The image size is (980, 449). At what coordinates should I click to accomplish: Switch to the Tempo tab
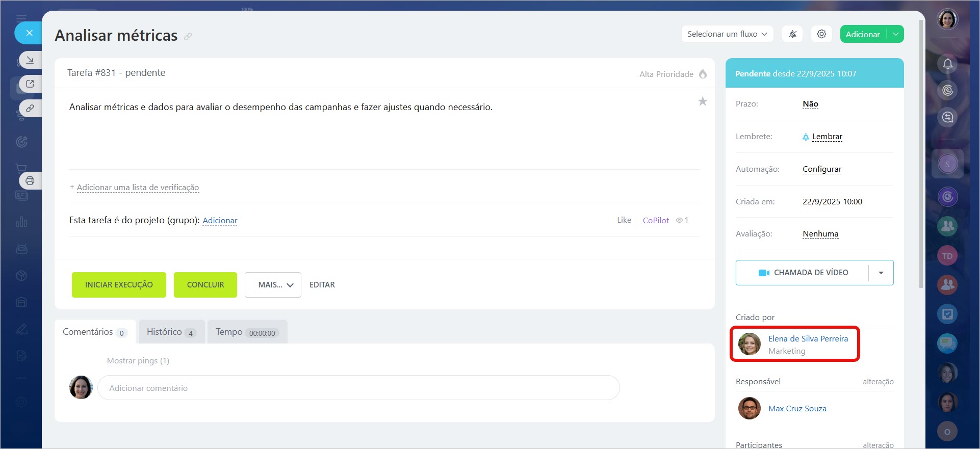(247, 332)
